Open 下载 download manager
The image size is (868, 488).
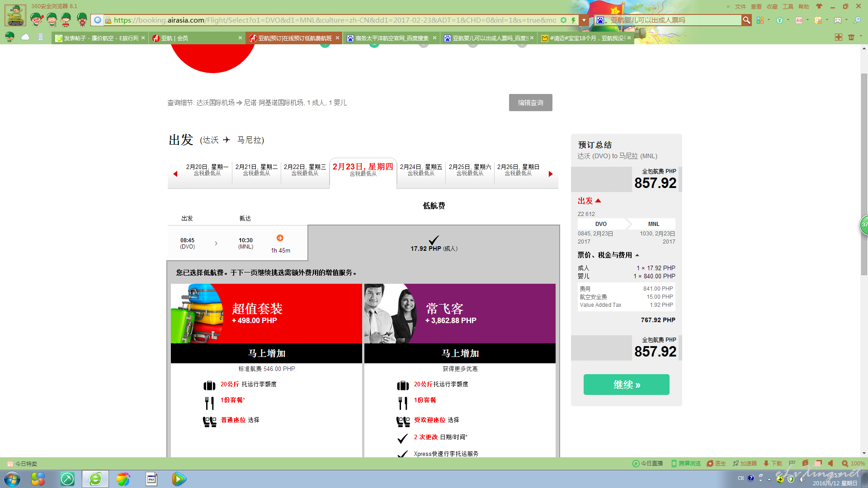773,464
